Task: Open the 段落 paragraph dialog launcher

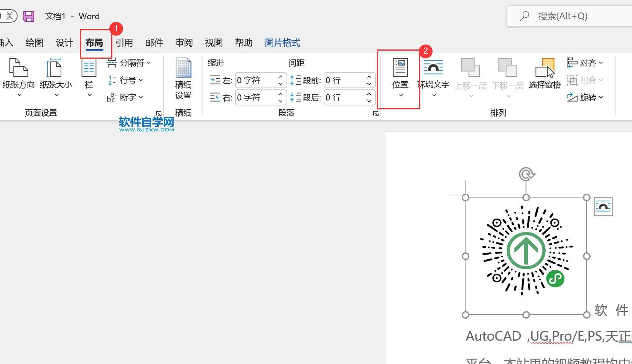Action: (375, 114)
